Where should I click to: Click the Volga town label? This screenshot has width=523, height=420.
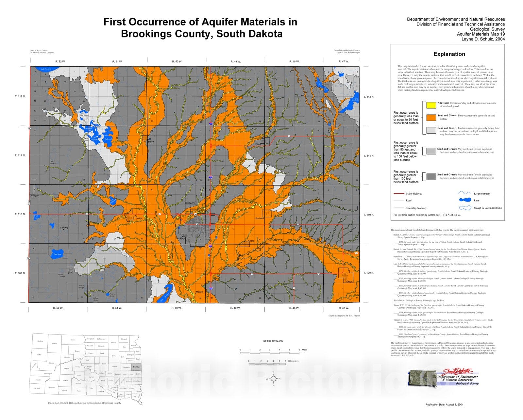pyautogui.click(x=140, y=218)
